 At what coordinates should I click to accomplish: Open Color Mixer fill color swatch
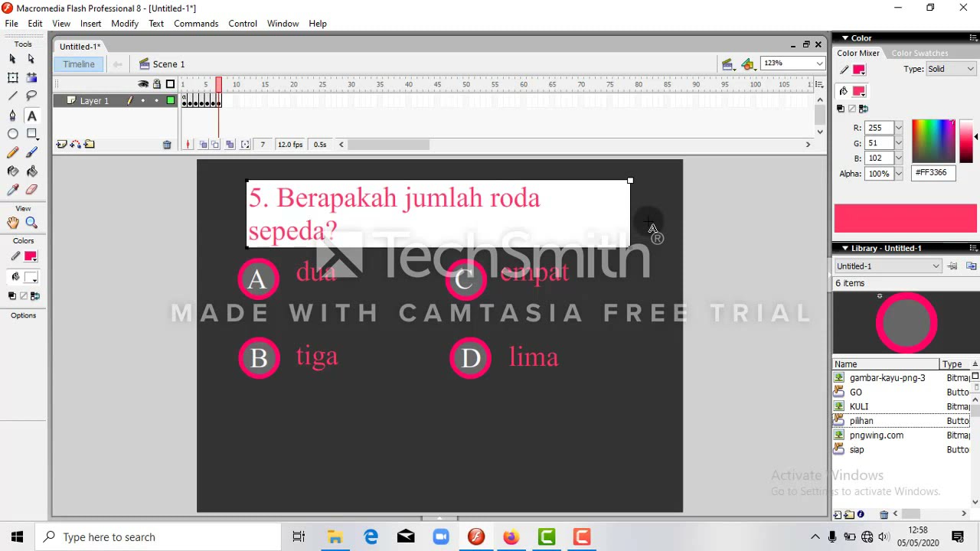[859, 91]
